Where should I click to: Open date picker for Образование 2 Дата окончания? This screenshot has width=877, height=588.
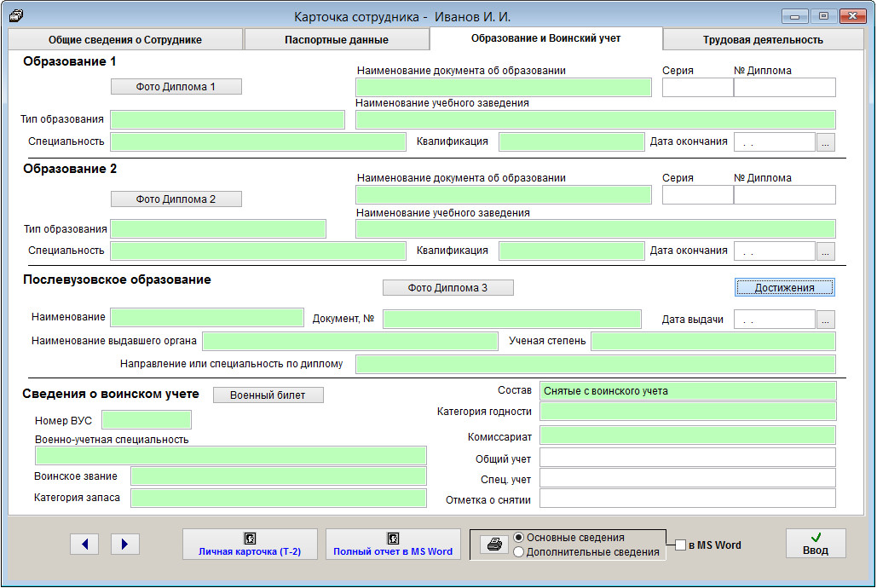[x=826, y=251]
